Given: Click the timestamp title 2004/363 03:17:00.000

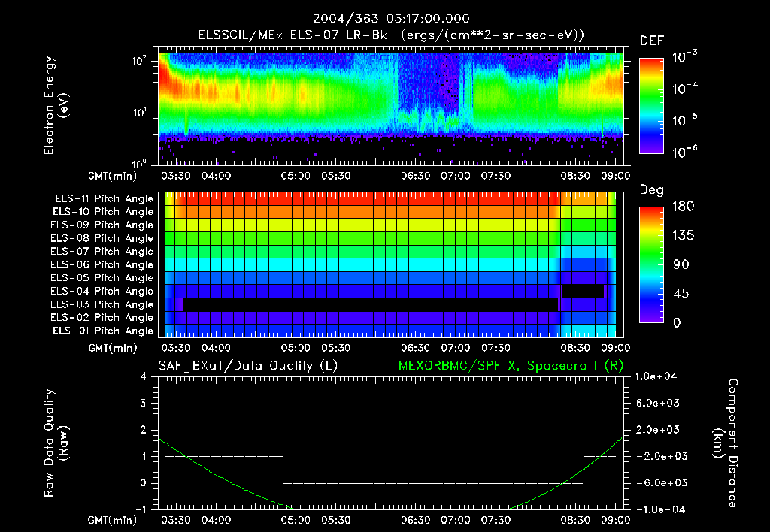Looking at the screenshot, I should [x=391, y=19].
